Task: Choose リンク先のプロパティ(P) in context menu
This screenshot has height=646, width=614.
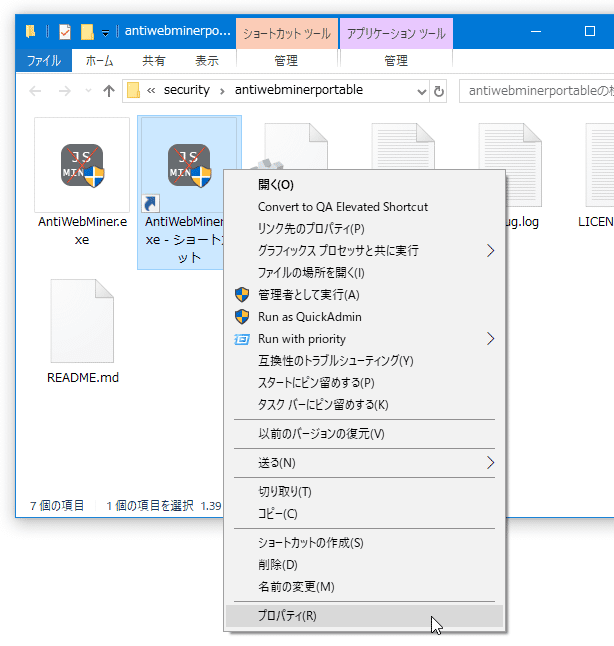Action: coord(364,229)
